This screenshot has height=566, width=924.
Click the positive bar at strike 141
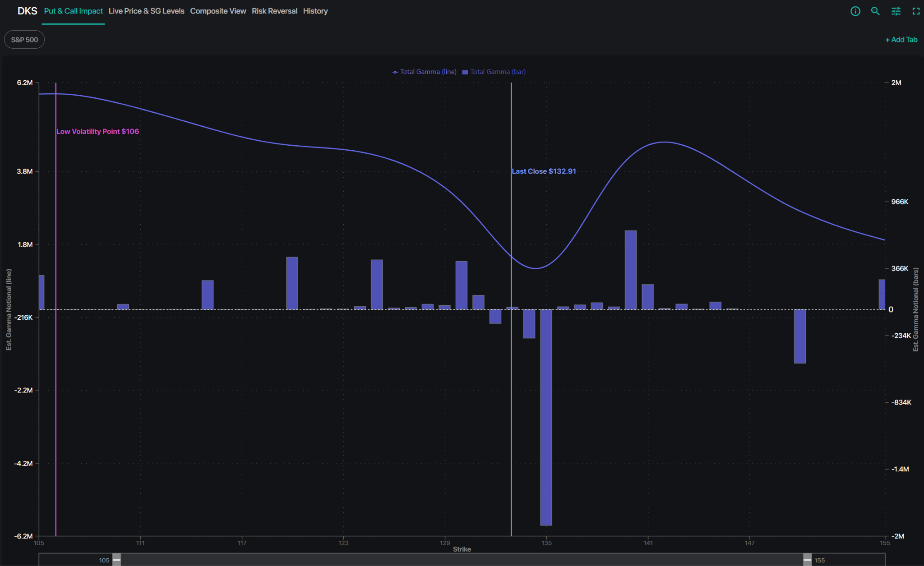pos(648,297)
